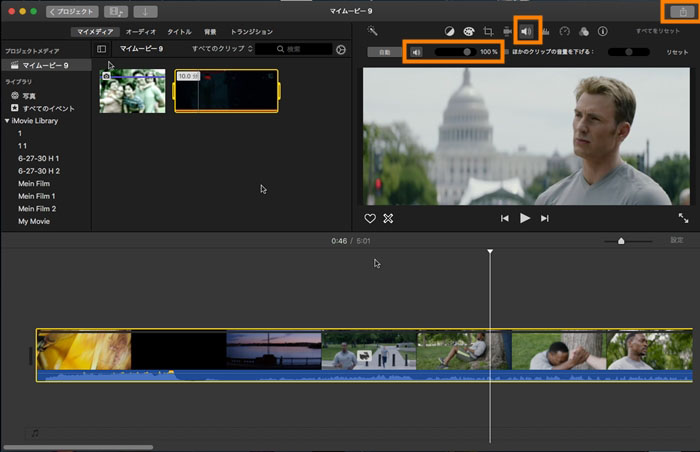Select the cropping tool icon
Image resolution: width=700 pixels, height=452 pixels.
click(x=489, y=32)
